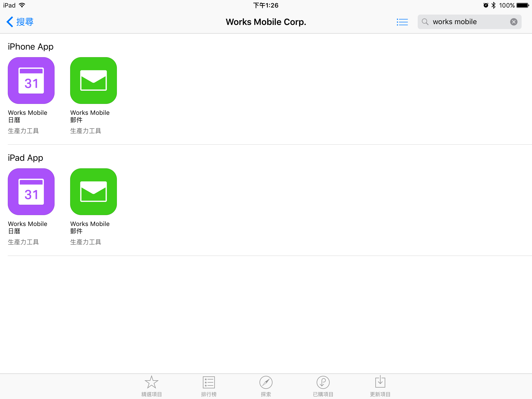Tap the 下午1:26 clock in status bar

(x=266, y=5)
